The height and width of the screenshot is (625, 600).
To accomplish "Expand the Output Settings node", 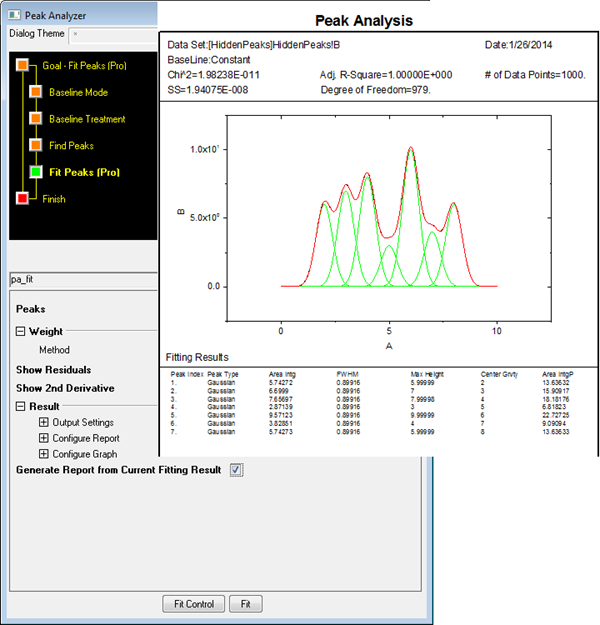I will coord(44,423).
